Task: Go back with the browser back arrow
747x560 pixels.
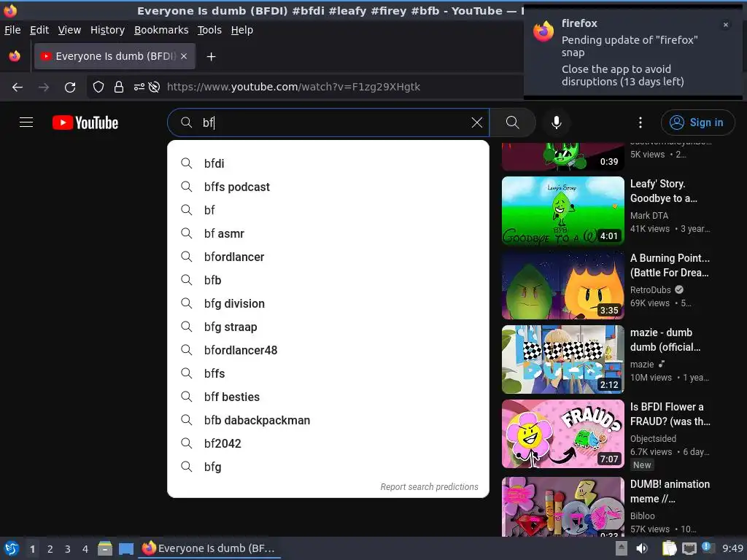Action: [18, 87]
